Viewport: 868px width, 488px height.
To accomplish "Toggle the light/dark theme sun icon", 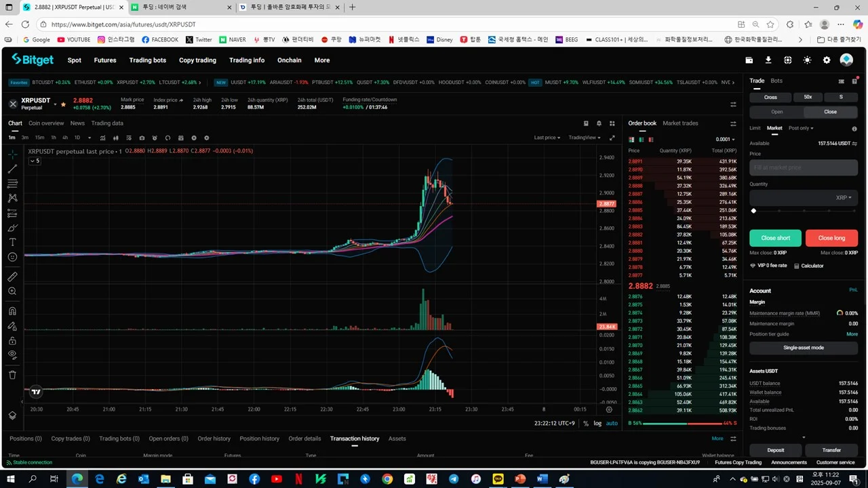I will (807, 60).
